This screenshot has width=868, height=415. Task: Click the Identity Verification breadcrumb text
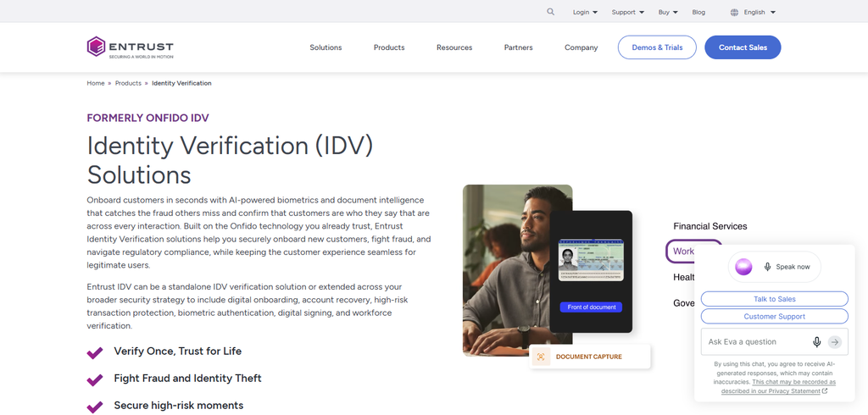181,83
